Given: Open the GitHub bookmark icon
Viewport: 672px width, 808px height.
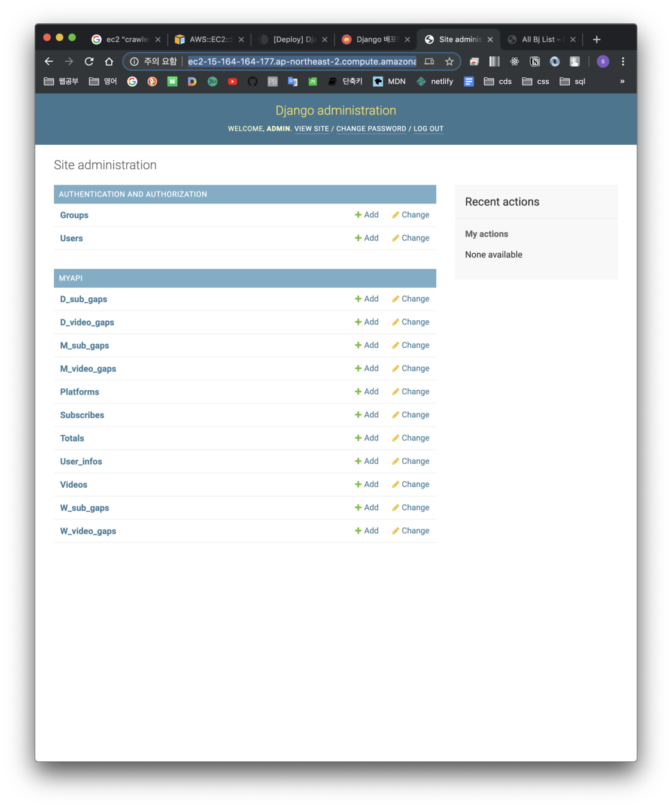Looking at the screenshot, I should (x=253, y=81).
